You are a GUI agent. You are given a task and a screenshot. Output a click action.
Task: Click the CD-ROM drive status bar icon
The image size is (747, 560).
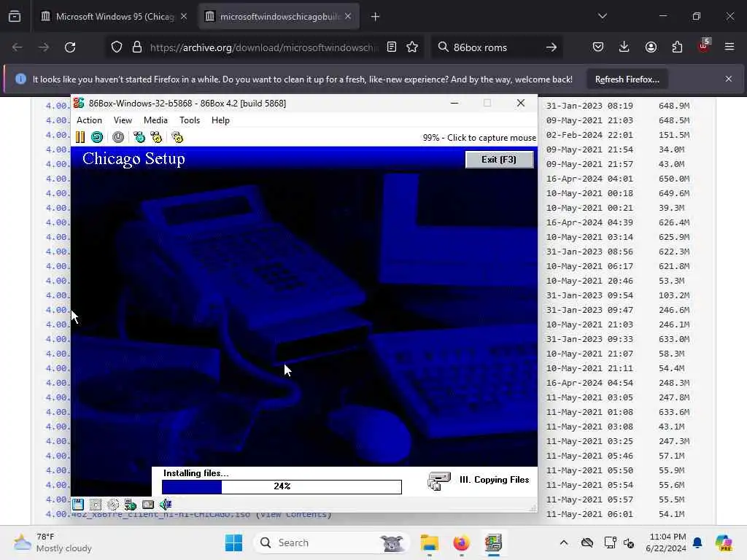pos(113,505)
